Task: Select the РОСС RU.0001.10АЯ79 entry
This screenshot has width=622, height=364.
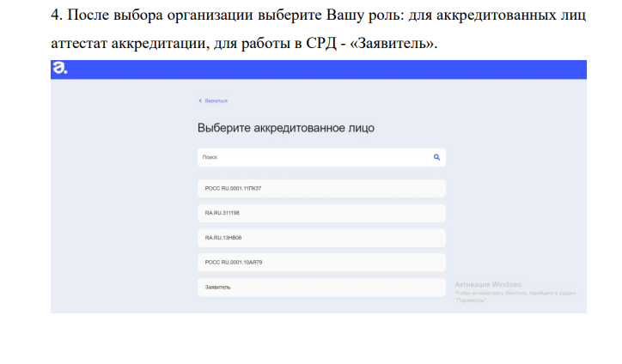Action: click(x=321, y=263)
